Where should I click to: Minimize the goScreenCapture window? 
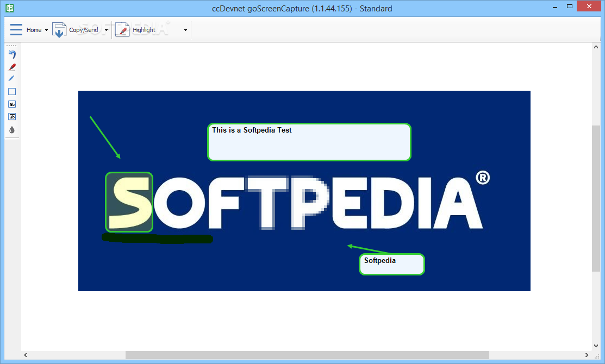click(555, 7)
